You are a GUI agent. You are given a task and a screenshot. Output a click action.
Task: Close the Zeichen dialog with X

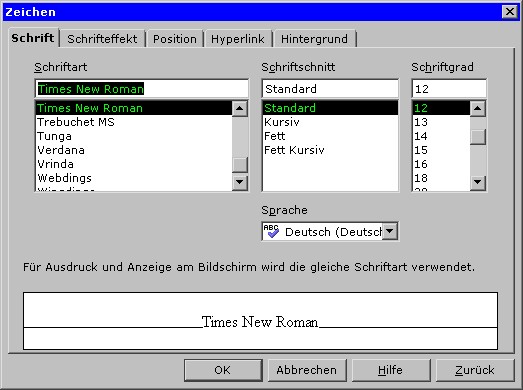click(x=510, y=12)
